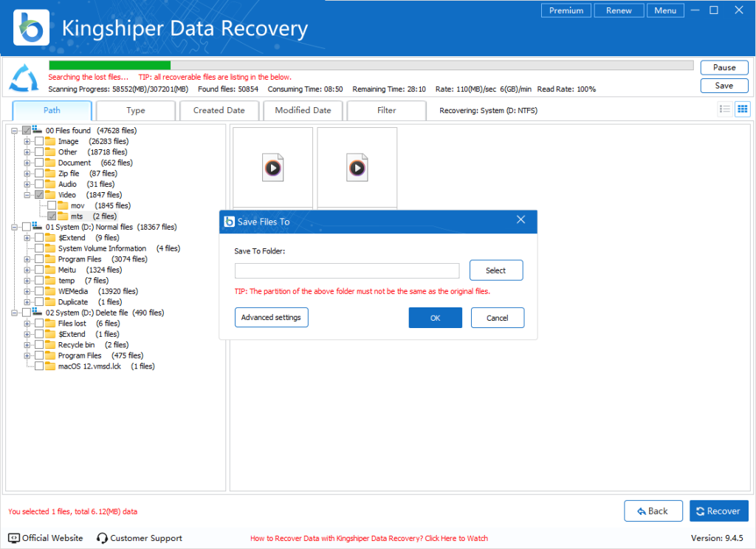Check the Files lost checkbox
This screenshot has width=756, height=549.
tap(39, 323)
